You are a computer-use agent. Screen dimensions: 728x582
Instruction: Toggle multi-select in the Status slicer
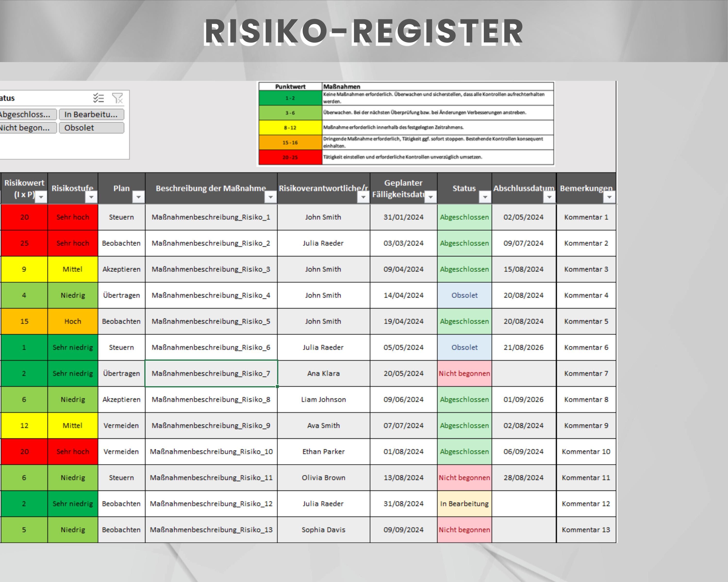(98, 98)
